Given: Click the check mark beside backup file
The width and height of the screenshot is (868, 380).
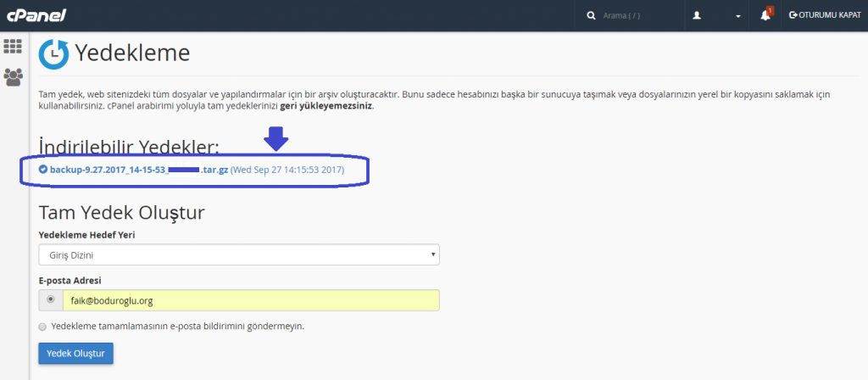Looking at the screenshot, I should point(43,169).
